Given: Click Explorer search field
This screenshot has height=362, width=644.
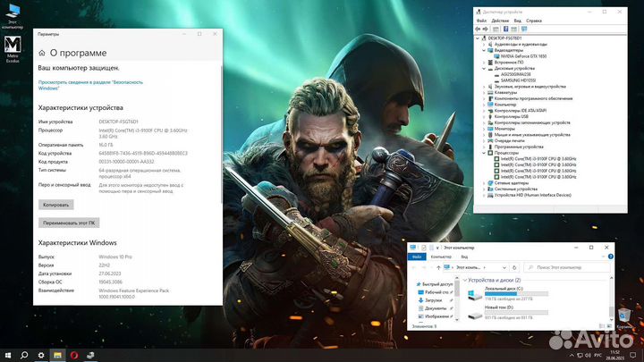Looking at the screenshot, I should tap(567, 267).
